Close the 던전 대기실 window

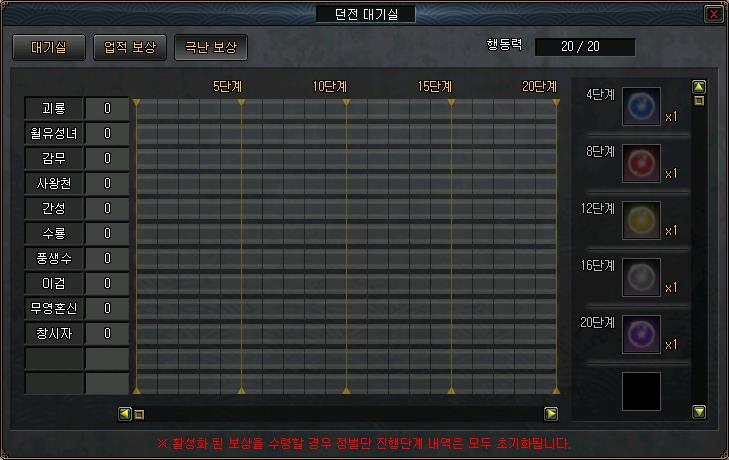click(x=713, y=14)
